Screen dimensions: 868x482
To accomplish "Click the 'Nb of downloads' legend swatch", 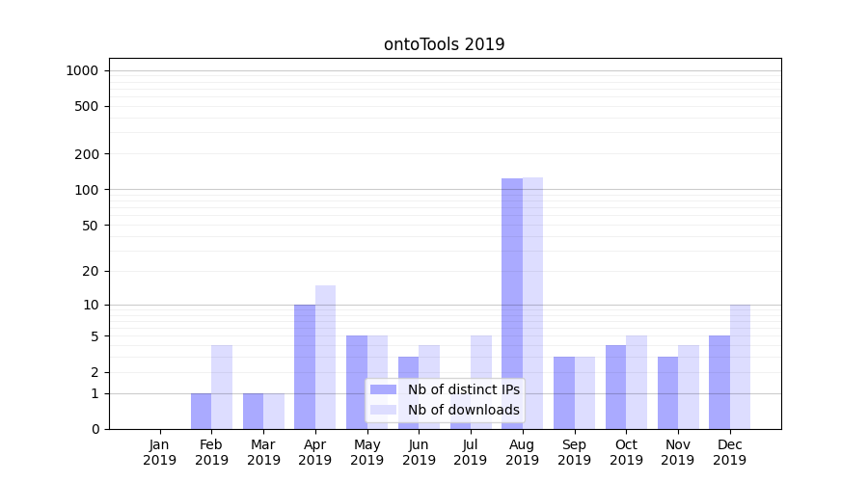I will [x=383, y=410].
